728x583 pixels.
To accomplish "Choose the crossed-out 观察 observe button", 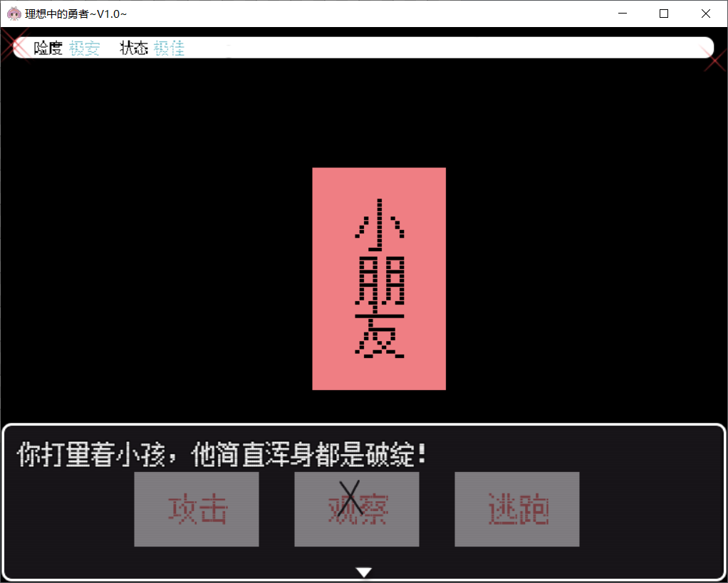I will 357,509.
